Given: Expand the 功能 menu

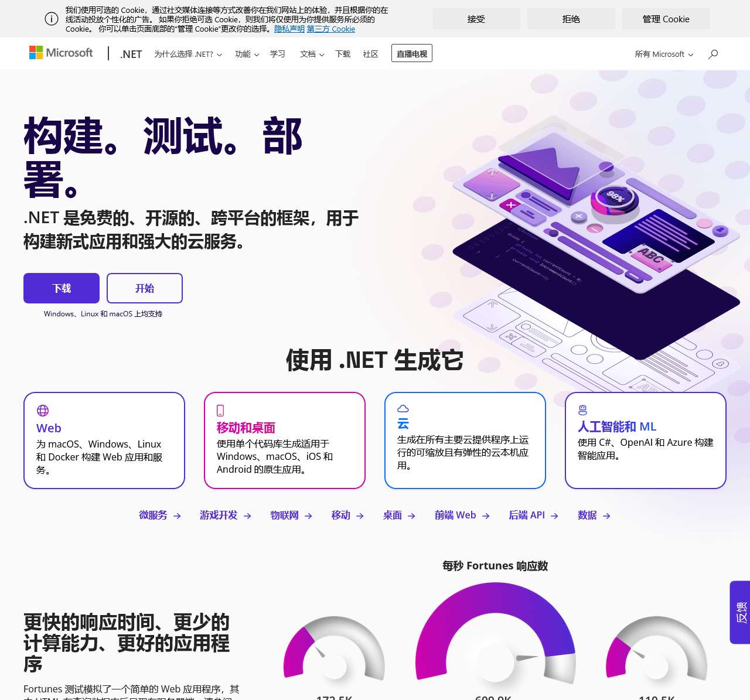Looking at the screenshot, I should (x=247, y=54).
